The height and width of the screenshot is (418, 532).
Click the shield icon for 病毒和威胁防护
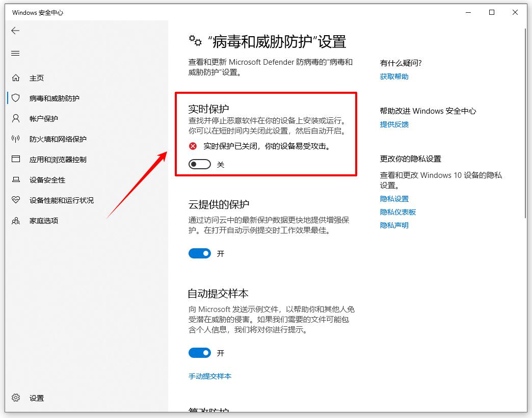tap(16, 98)
